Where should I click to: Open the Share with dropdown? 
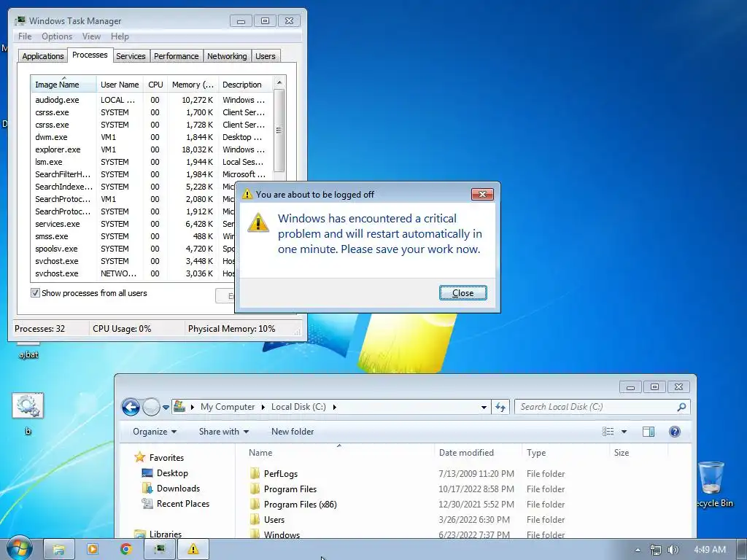224,432
